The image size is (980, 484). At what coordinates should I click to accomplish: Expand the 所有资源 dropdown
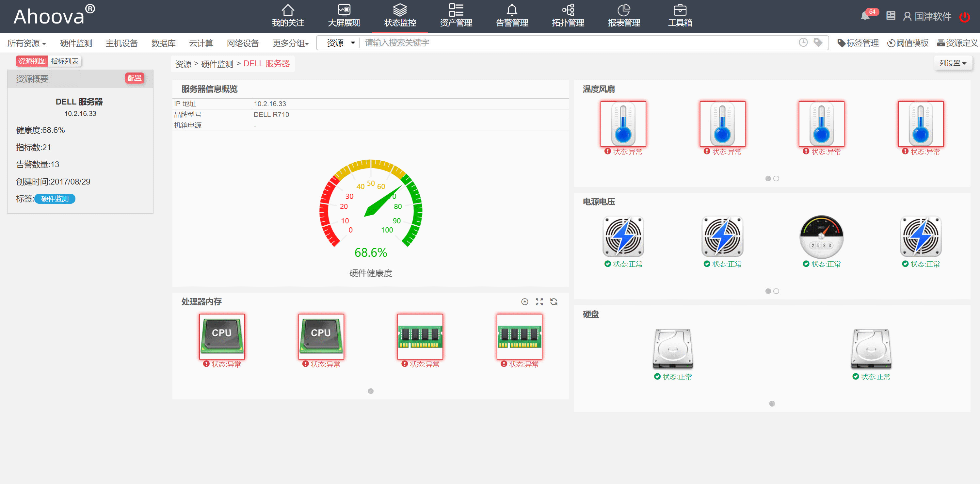coord(27,43)
